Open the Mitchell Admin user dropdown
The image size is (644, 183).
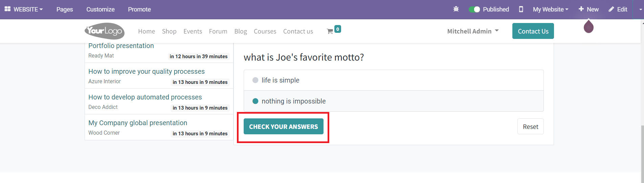[473, 31]
